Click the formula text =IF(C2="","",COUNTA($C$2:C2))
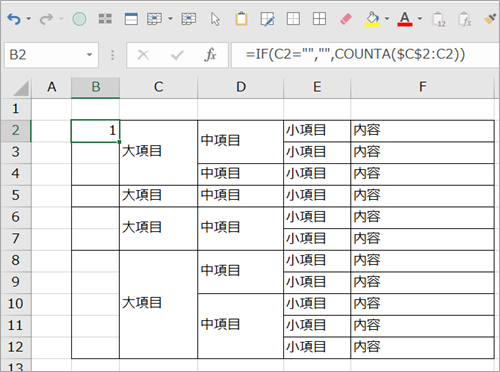500x372 pixels. tap(355, 54)
